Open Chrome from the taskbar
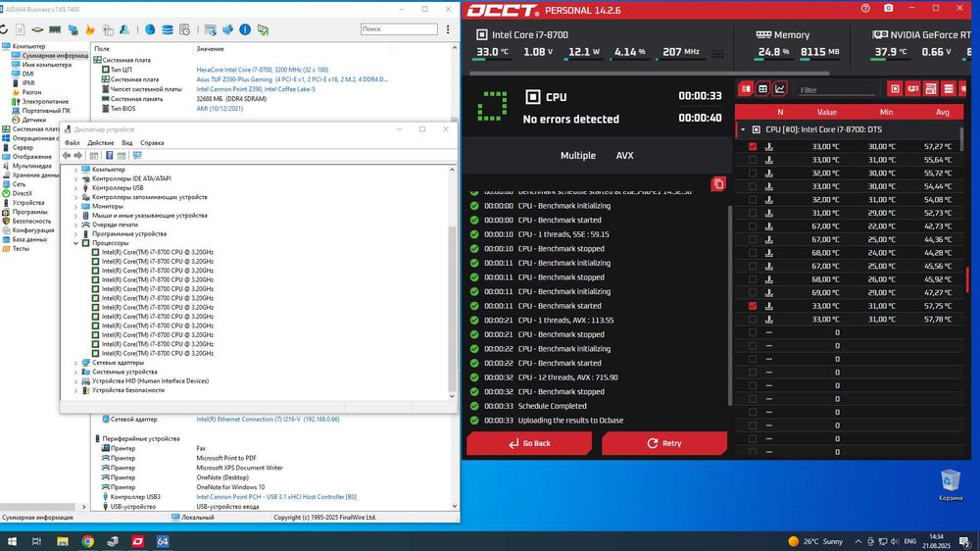Image resolution: width=980 pixels, height=551 pixels. click(x=87, y=541)
